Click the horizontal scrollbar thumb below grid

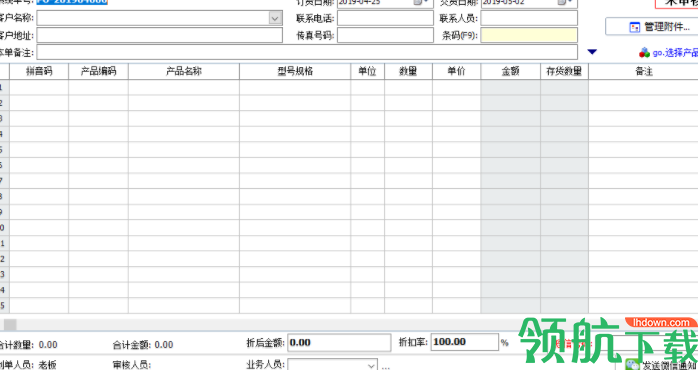(10, 325)
